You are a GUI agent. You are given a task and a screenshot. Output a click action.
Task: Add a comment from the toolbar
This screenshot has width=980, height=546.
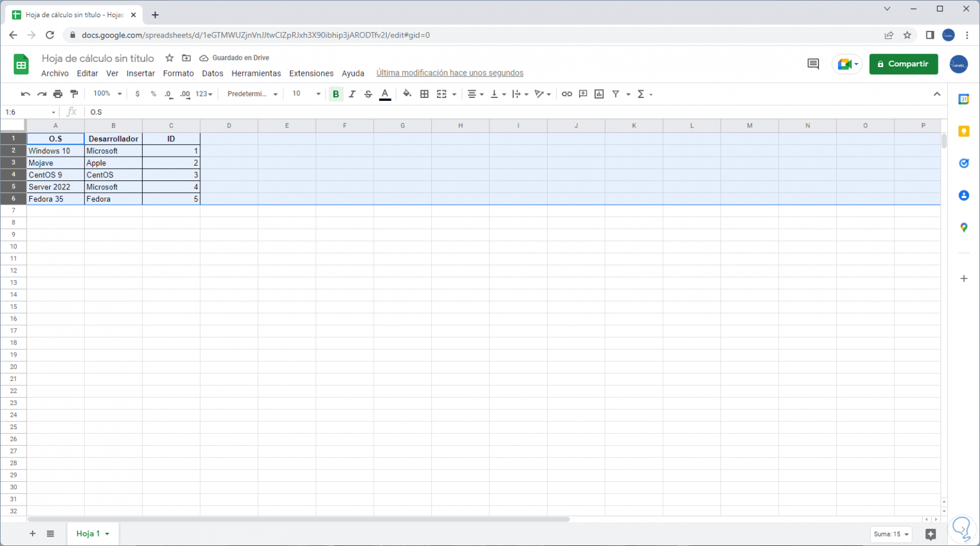pyautogui.click(x=583, y=94)
